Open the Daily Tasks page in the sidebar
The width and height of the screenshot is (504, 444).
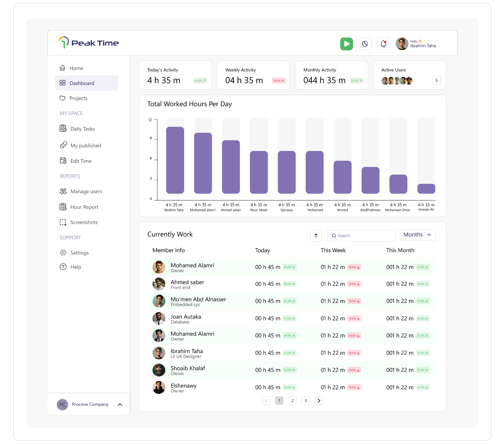pos(77,129)
